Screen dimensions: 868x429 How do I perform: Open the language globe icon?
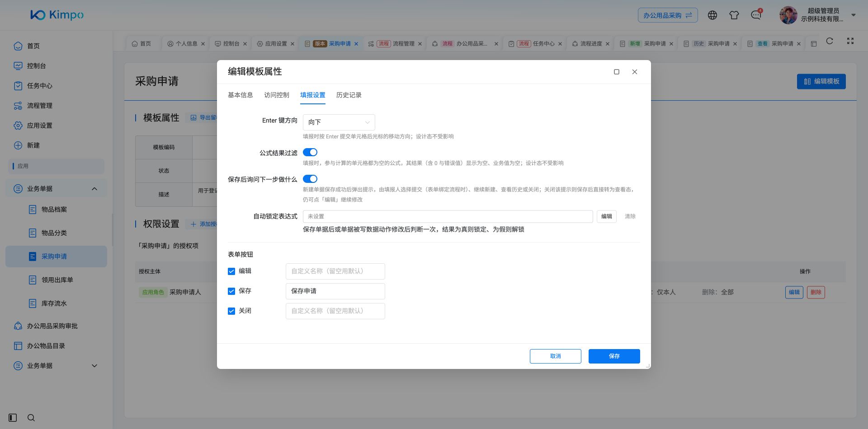[712, 15]
